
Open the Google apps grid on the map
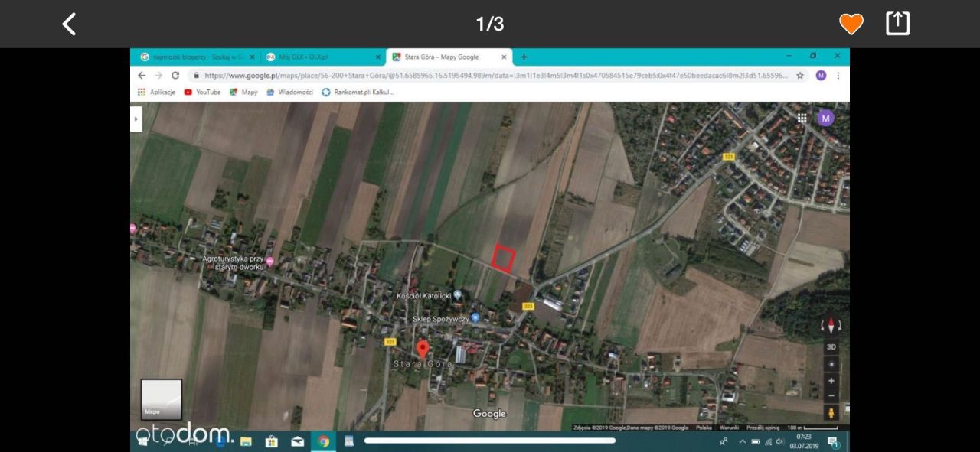pyautogui.click(x=802, y=118)
